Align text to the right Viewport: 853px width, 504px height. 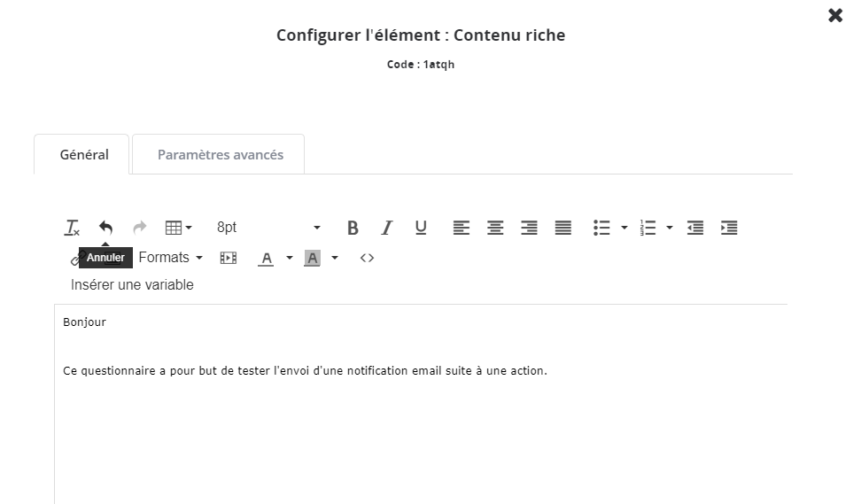[529, 228]
